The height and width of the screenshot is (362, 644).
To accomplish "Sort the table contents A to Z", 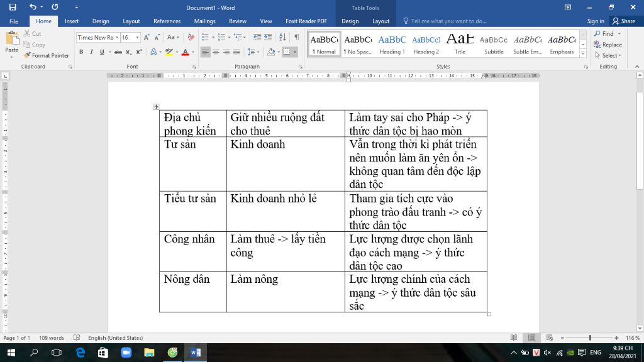I will pyautogui.click(x=282, y=37).
